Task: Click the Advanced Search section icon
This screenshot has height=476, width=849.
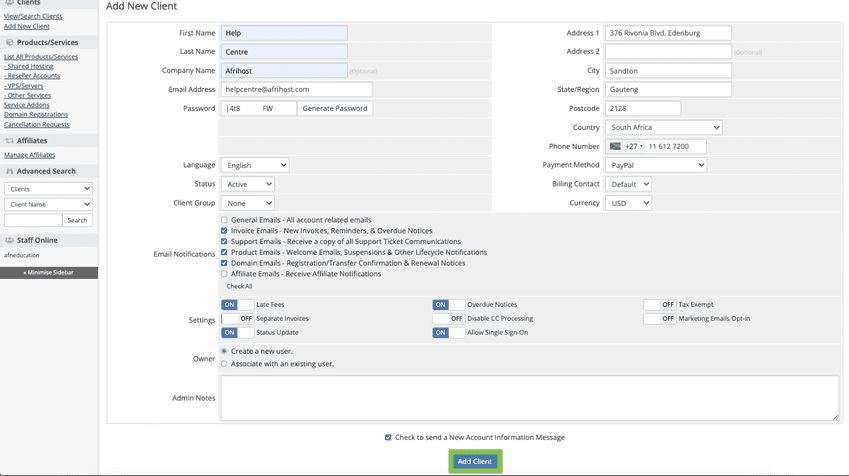Action: click(x=10, y=171)
